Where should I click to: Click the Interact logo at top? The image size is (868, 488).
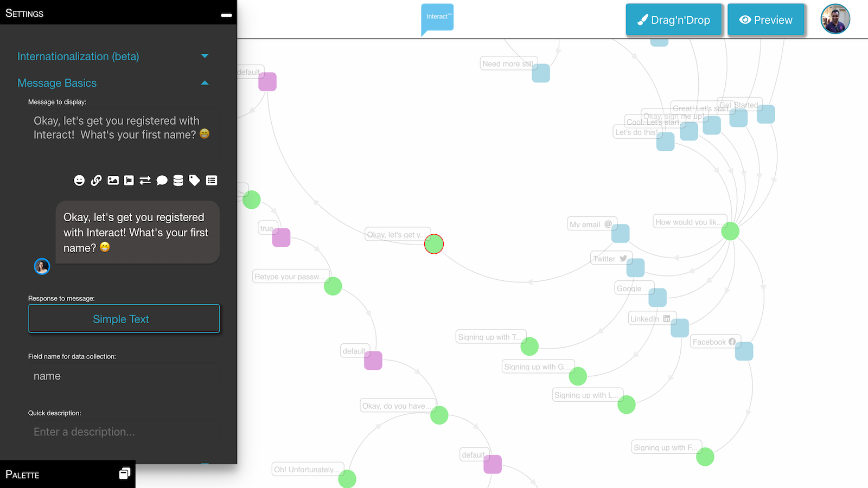[x=437, y=20]
